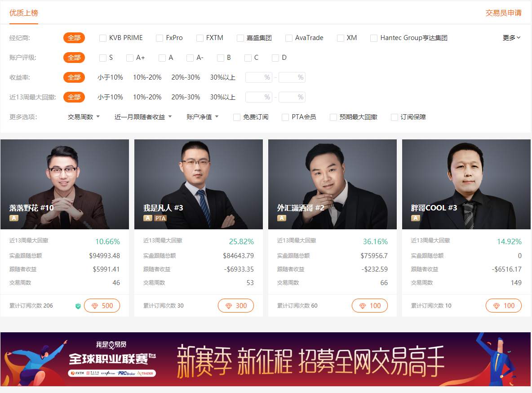Expand the 更多 brokers list
Image resolution: width=532 pixels, height=393 pixels.
click(511, 38)
